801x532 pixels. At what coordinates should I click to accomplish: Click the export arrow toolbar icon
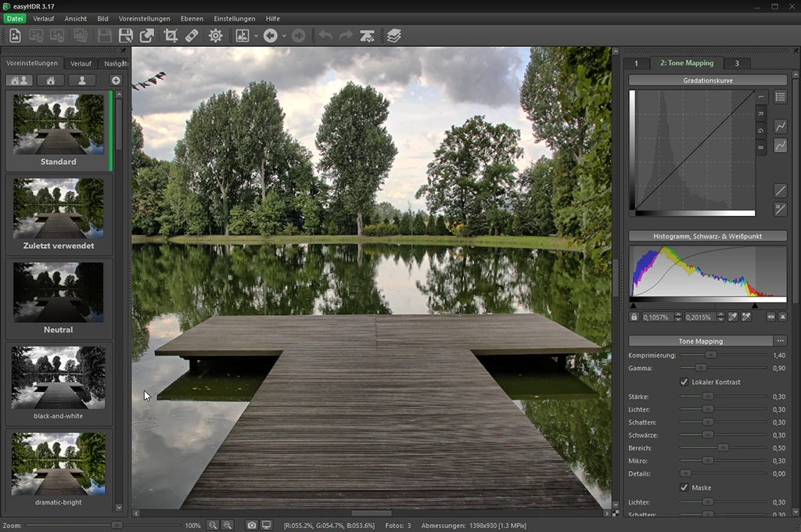pos(147,35)
